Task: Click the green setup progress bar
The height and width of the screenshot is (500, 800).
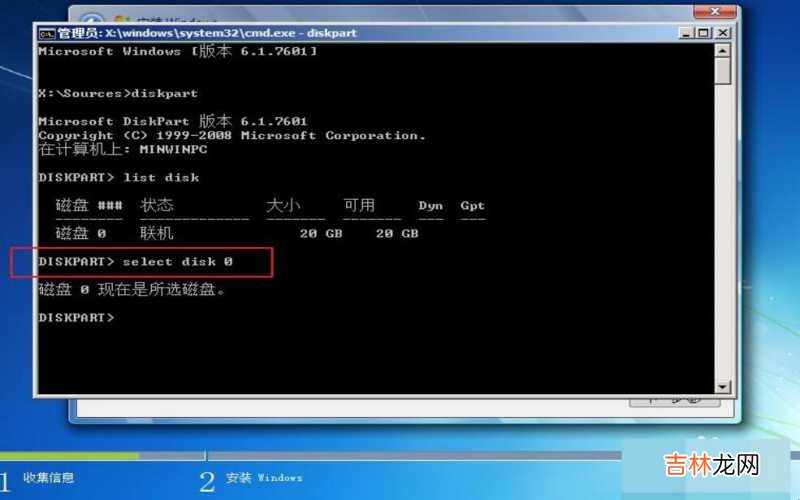Action: pyautogui.click(x=69, y=455)
